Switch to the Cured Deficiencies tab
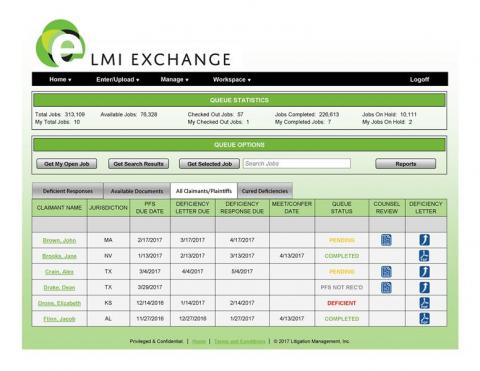480x371 pixels. click(265, 191)
